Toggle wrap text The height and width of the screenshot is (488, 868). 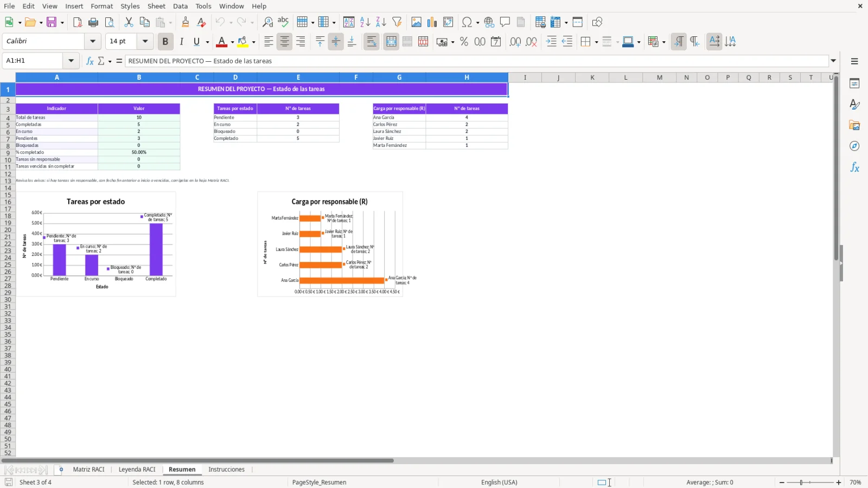(372, 42)
